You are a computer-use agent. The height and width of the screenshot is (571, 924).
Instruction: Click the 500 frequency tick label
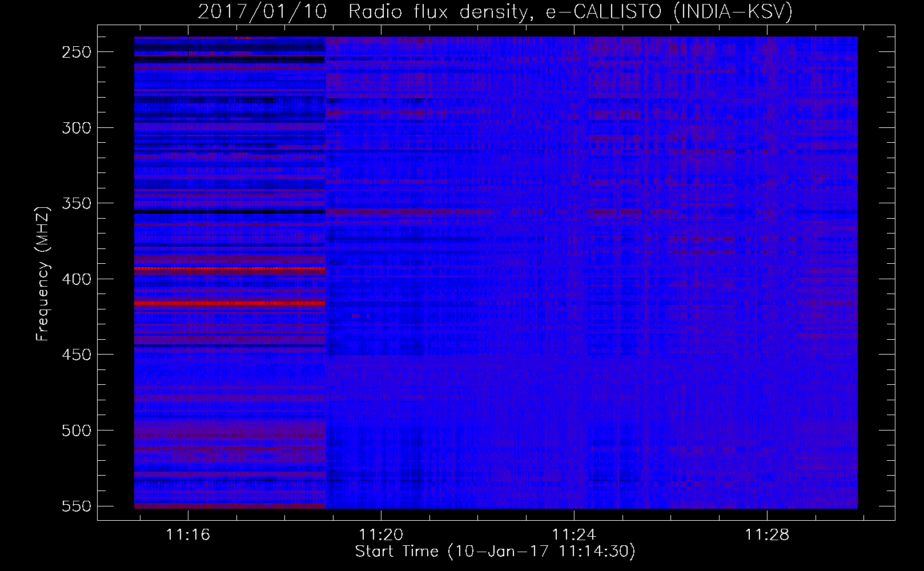76,430
